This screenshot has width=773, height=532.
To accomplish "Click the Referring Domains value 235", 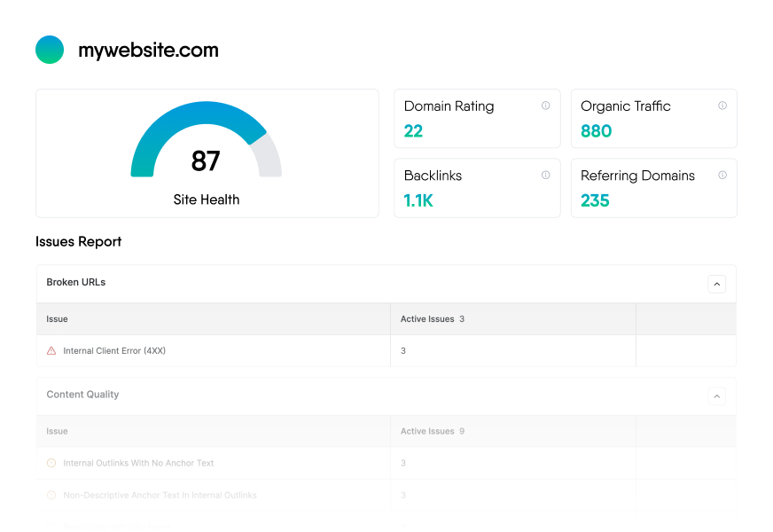I will [595, 200].
